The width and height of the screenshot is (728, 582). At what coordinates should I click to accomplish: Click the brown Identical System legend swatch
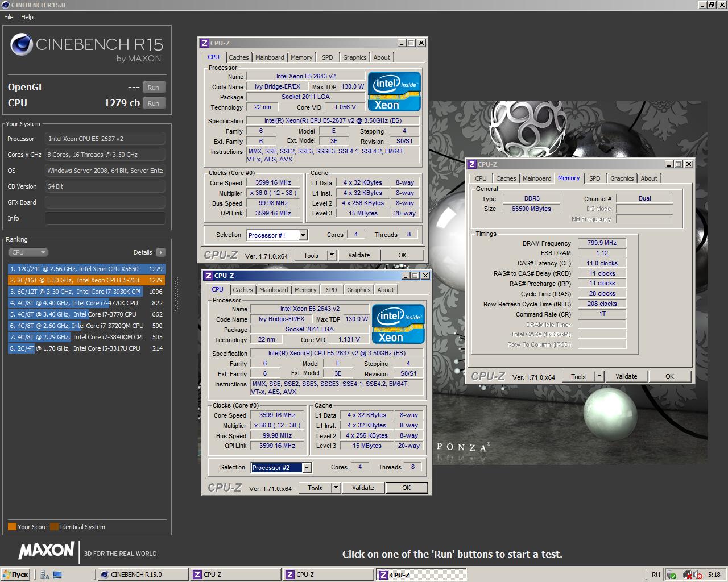(x=54, y=527)
